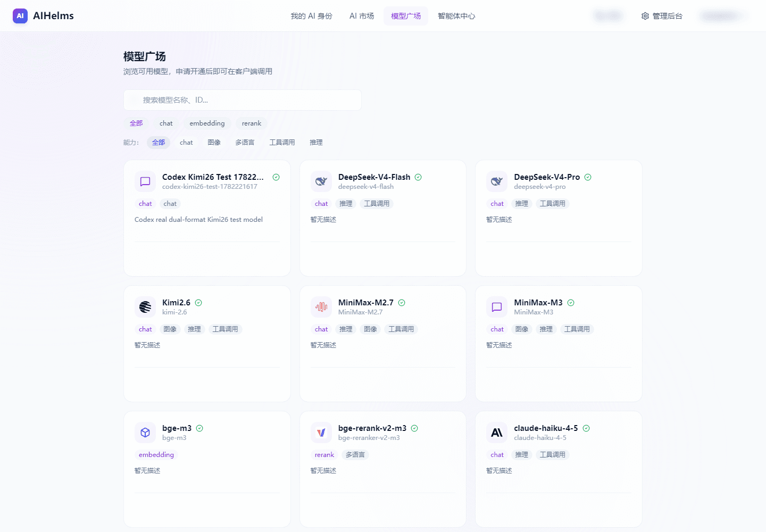Go to the AI 市场 nav tab

click(x=362, y=16)
